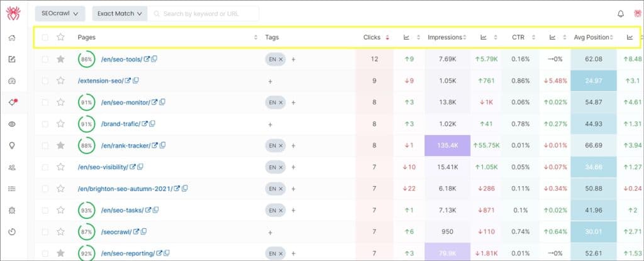This screenshot has height=261, width=644.
Task: Open /en/seo-tools/ in external tab icon
Action: [147, 59]
